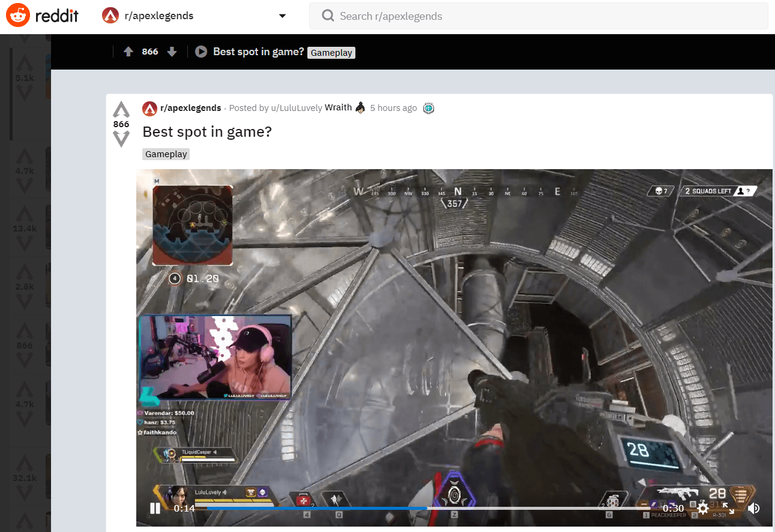Open the r/apexlegends community dropdown arrow
Viewport: 775px width, 532px height.
282,16
